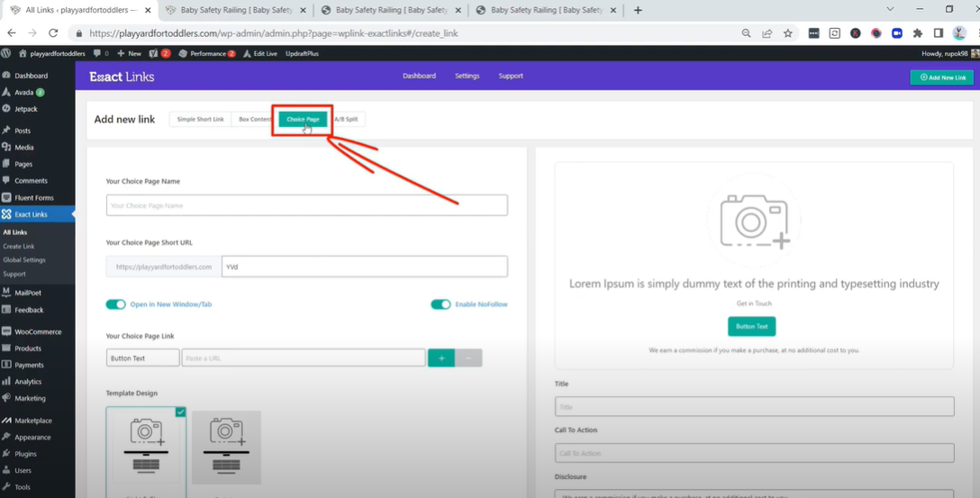Open MailPoet in the sidebar
The width and height of the screenshot is (980, 498).
click(28, 293)
